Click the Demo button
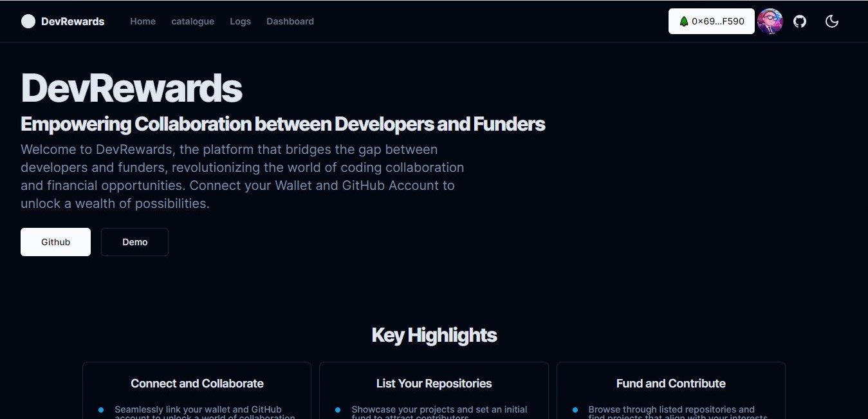This screenshot has width=868, height=419. 134,242
